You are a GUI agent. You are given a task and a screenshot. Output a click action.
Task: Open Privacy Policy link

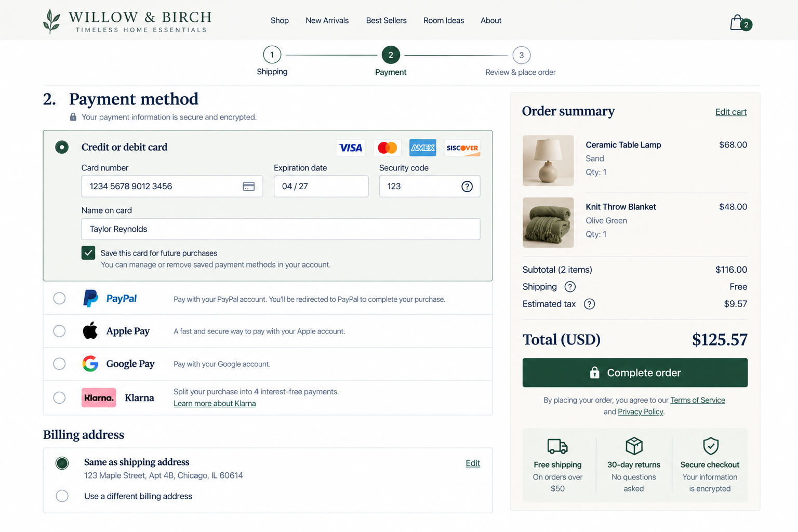pyautogui.click(x=641, y=412)
